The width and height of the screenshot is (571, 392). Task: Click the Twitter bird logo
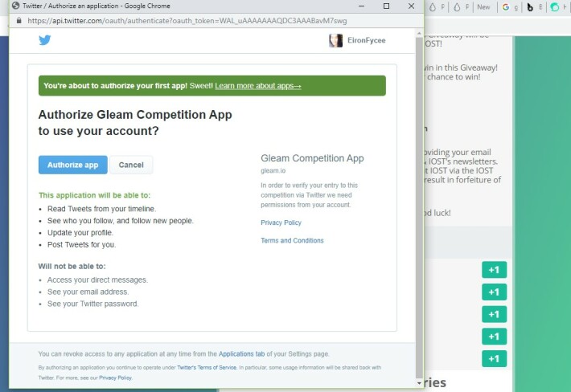coord(45,40)
